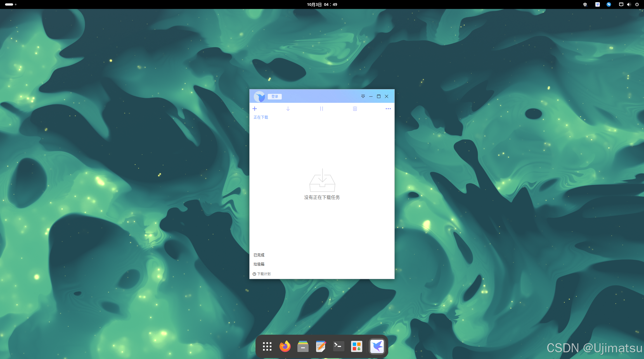Switch to the 已完成 section
Viewport: 644px width, 359px height.
(259, 255)
